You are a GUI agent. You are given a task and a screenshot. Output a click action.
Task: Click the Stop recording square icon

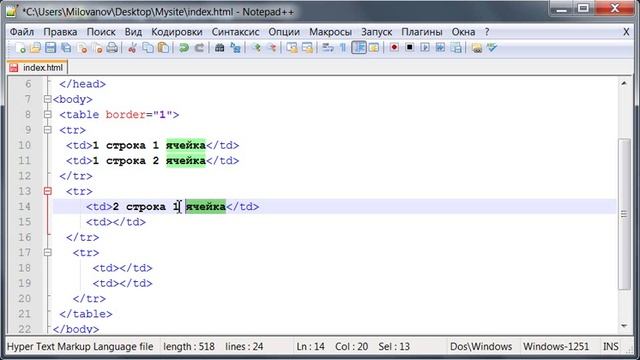[x=409, y=48]
